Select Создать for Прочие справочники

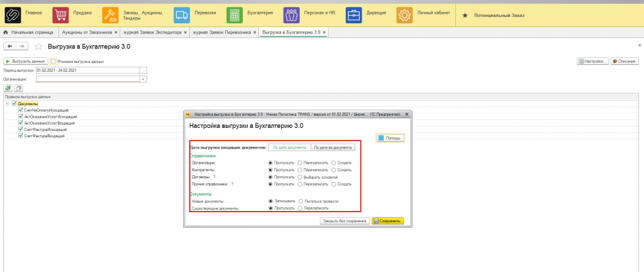click(334, 184)
